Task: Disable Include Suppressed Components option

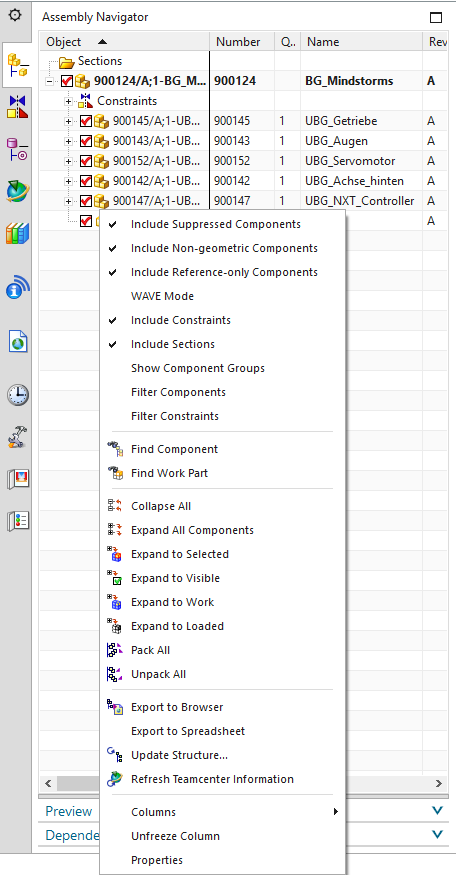Action: pyautogui.click(x=215, y=224)
